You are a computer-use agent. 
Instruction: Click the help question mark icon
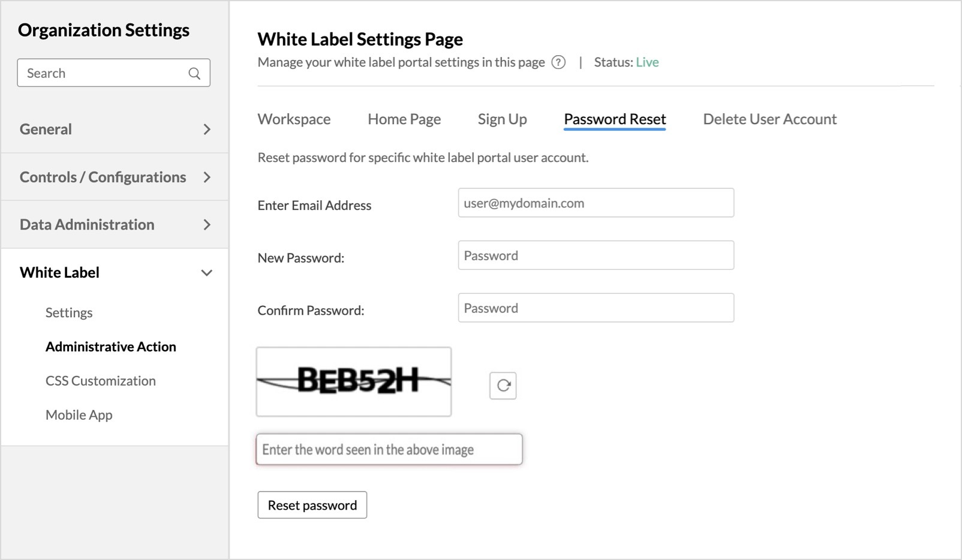point(558,62)
